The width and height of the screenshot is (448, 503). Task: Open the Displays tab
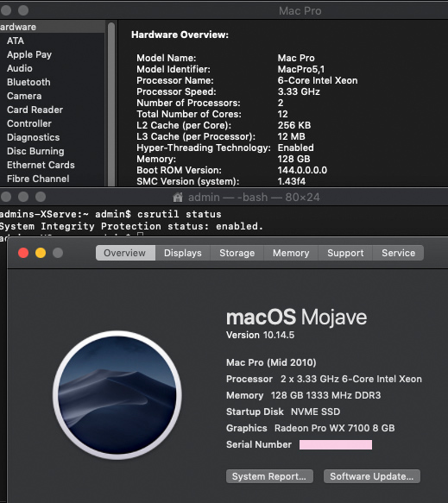[x=183, y=253]
